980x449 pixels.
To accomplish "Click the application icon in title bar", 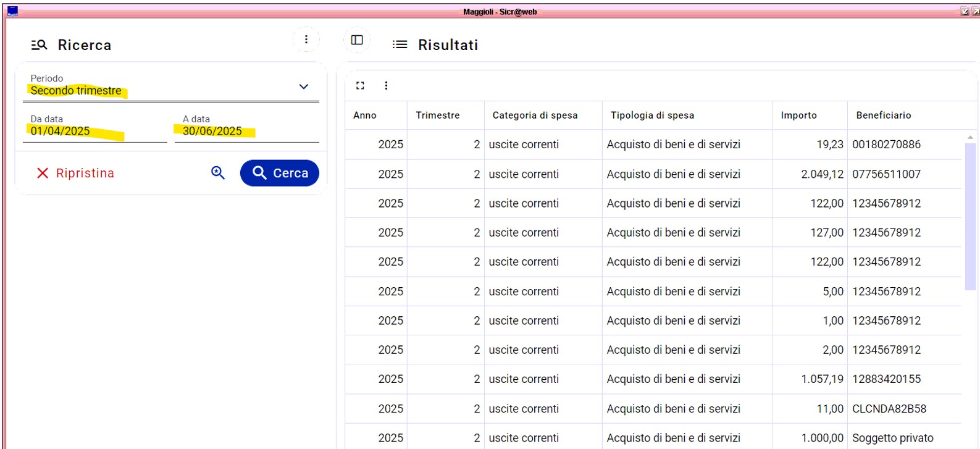I will (x=12, y=11).
